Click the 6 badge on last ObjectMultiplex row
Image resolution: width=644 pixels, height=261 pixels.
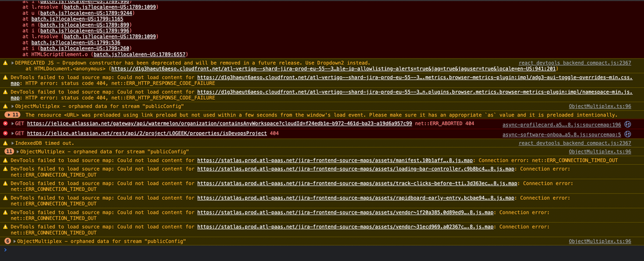(x=8, y=241)
